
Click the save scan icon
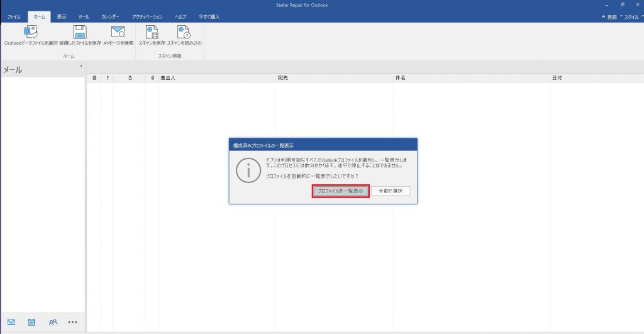tap(152, 32)
